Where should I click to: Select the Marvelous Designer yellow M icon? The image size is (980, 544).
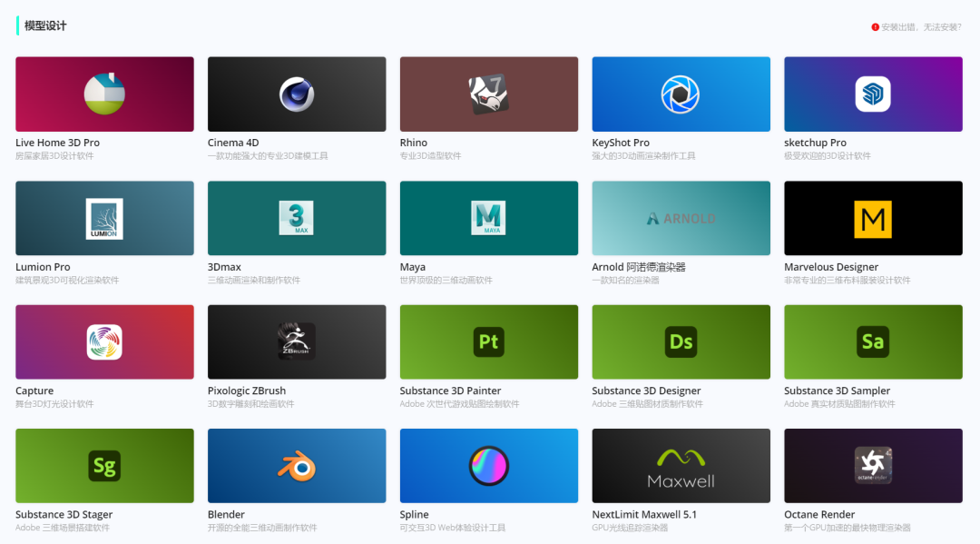[x=873, y=218]
